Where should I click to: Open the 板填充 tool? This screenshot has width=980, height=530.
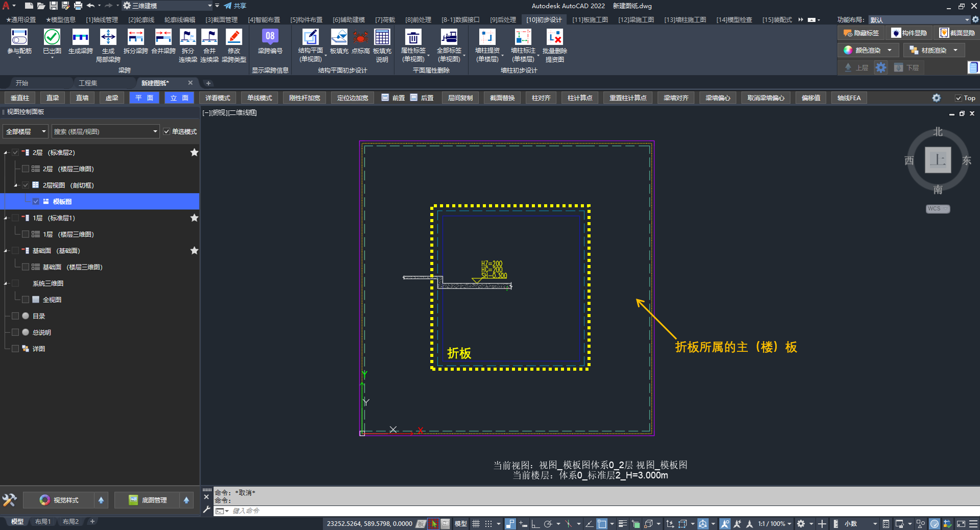click(x=339, y=38)
